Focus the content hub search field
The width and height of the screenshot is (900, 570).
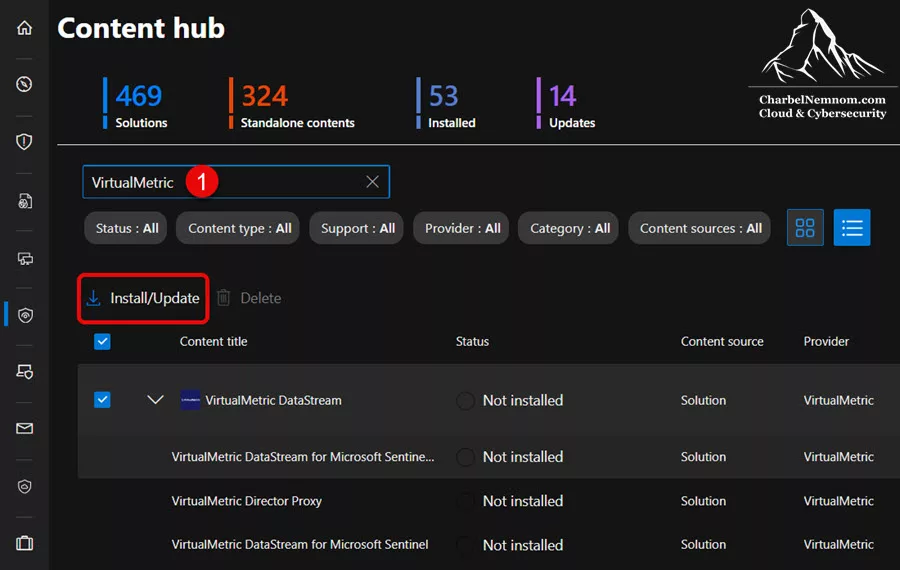[x=236, y=182]
